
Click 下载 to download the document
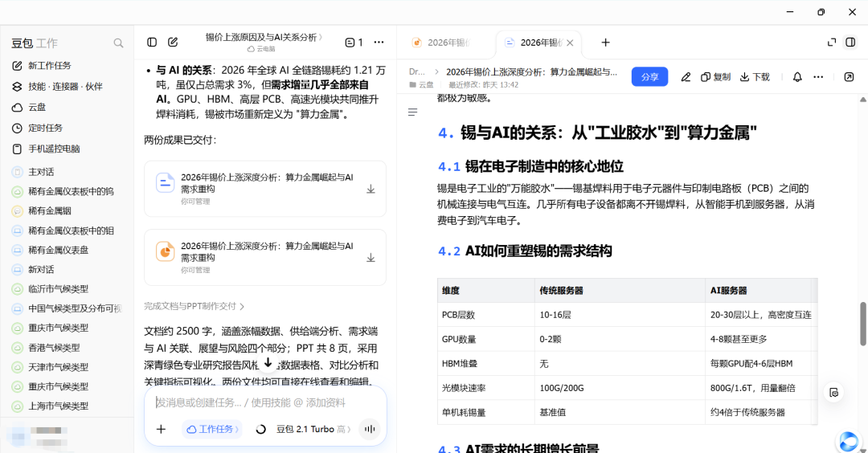(x=755, y=77)
